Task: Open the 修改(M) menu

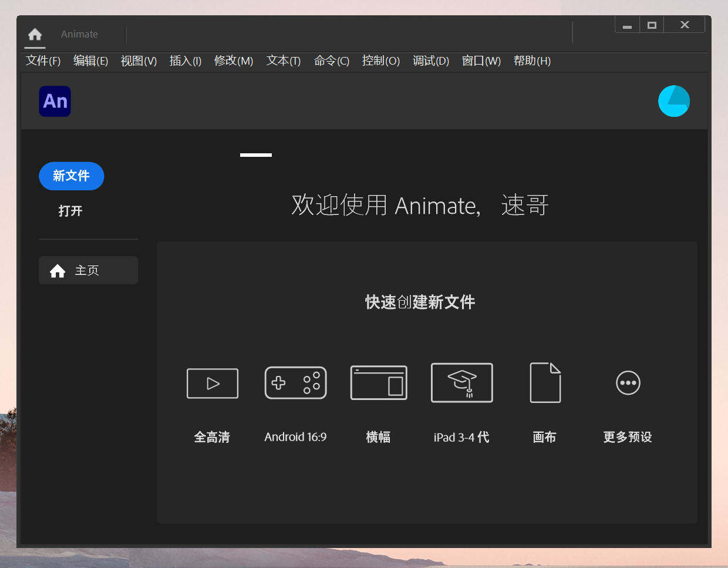Action: [233, 61]
